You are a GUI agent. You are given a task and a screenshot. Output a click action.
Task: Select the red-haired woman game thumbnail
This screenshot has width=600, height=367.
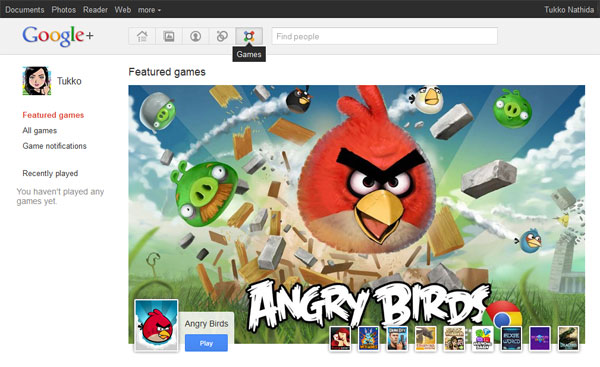coord(340,338)
